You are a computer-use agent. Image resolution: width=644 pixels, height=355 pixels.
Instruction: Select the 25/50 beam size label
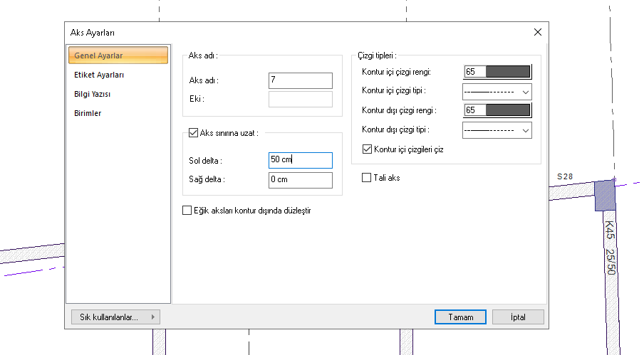[x=611, y=262]
